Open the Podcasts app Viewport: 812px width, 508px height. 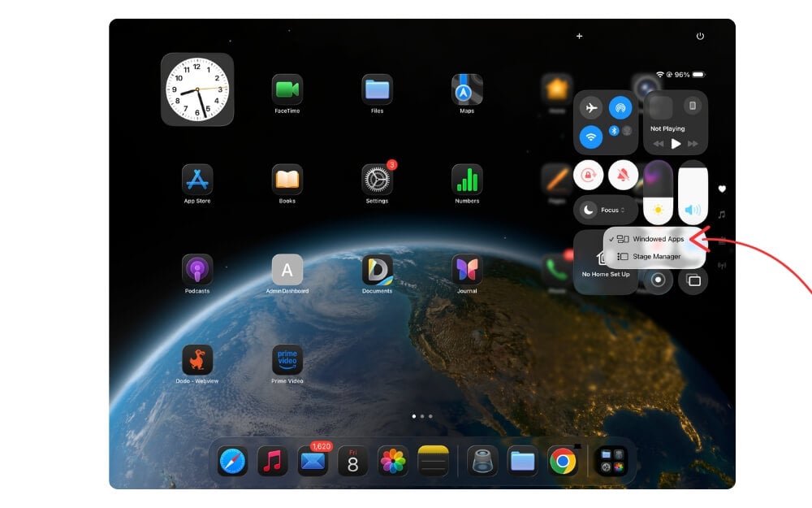pyautogui.click(x=197, y=270)
